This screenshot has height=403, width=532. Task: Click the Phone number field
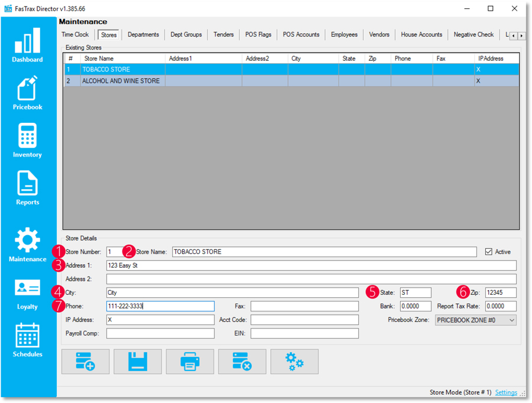[160, 306]
